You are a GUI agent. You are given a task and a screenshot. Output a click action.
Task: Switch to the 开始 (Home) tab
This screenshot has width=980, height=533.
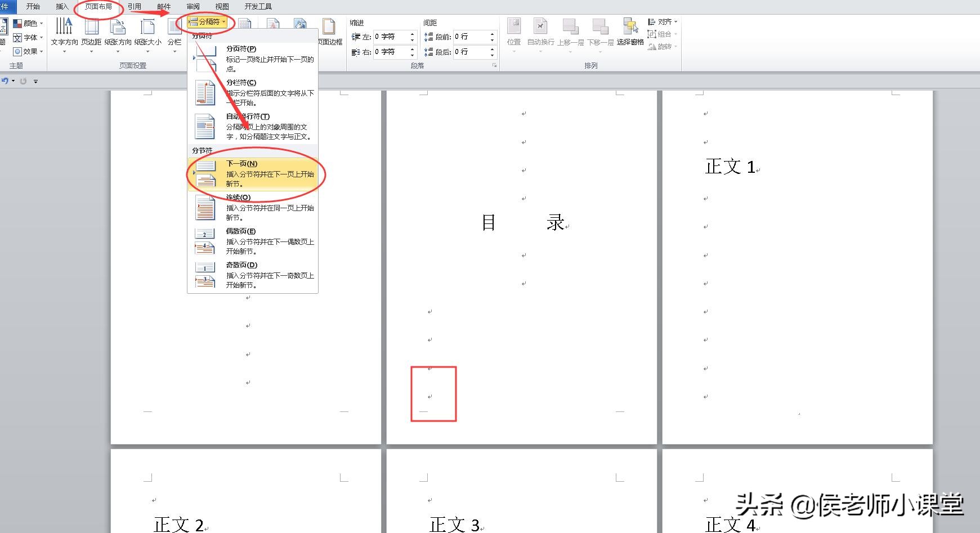pyautogui.click(x=33, y=7)
